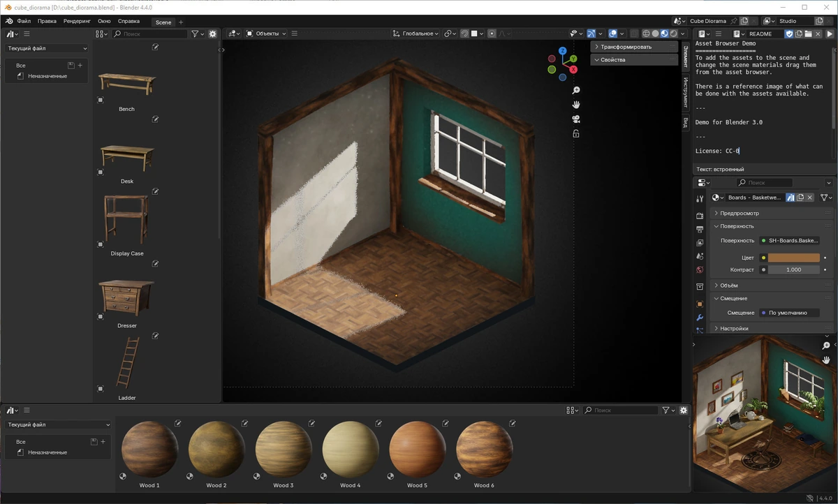Unlink the Boards material with X icon

[810, 198]
